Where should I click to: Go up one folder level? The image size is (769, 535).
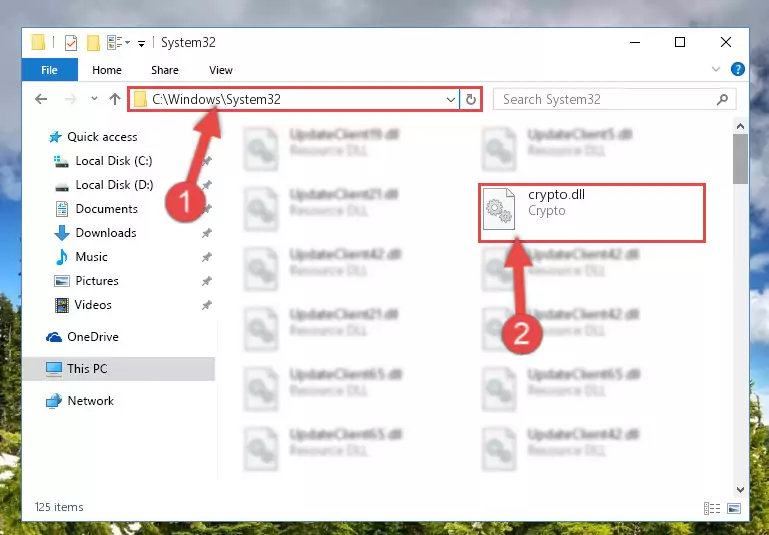point(115,99)
